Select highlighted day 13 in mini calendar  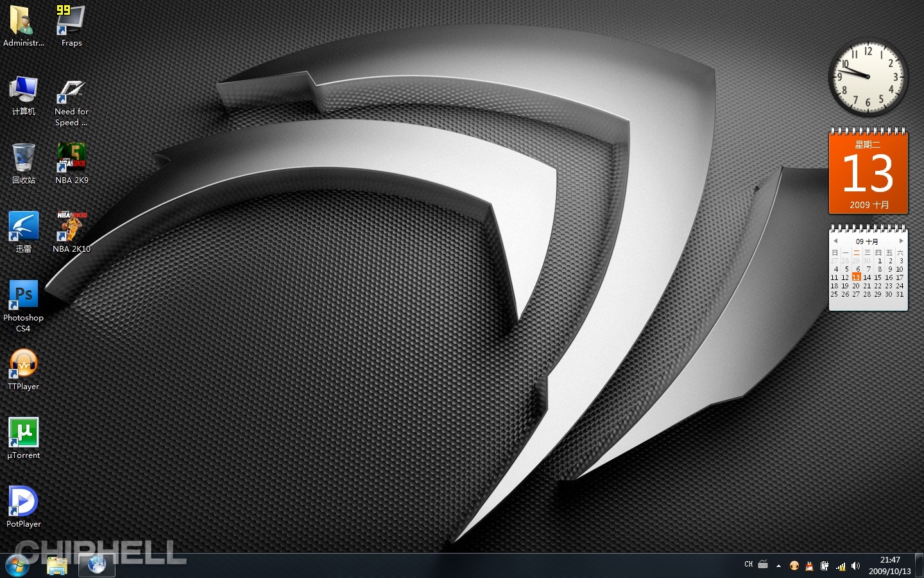(856, 277)
